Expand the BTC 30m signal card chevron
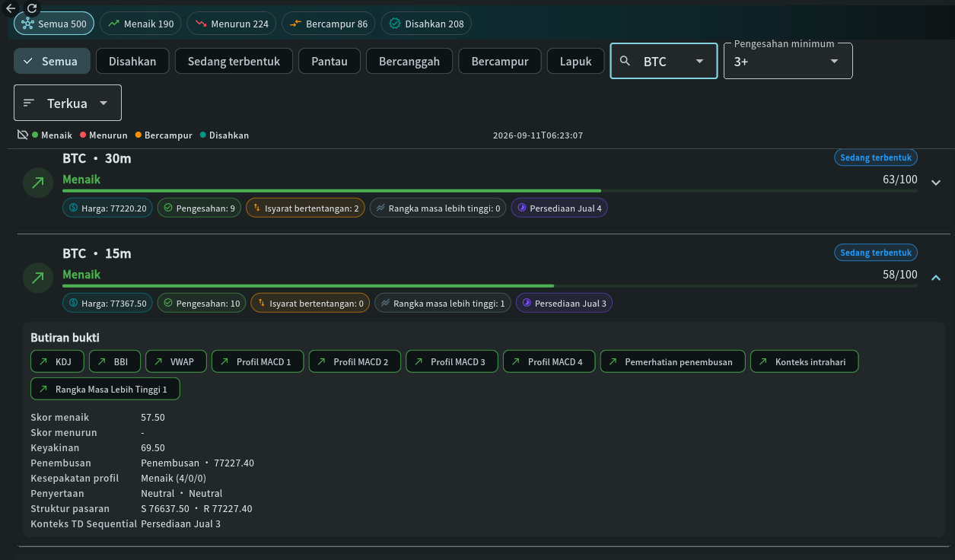This screenshot has height=560, width=955. coord(936,183)
